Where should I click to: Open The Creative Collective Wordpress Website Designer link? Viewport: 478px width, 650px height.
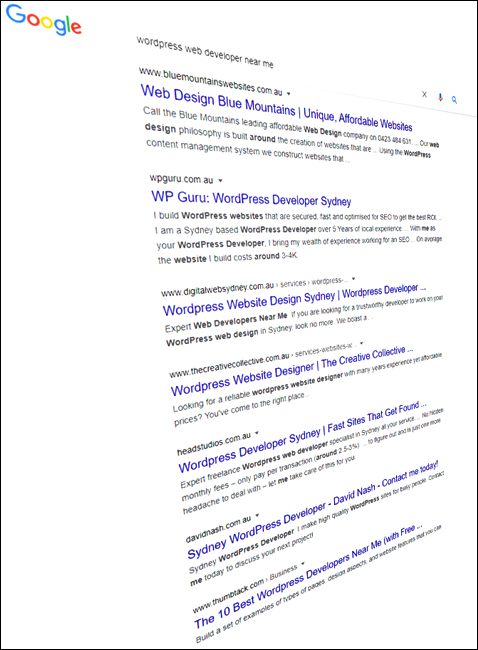click(292, 370)
